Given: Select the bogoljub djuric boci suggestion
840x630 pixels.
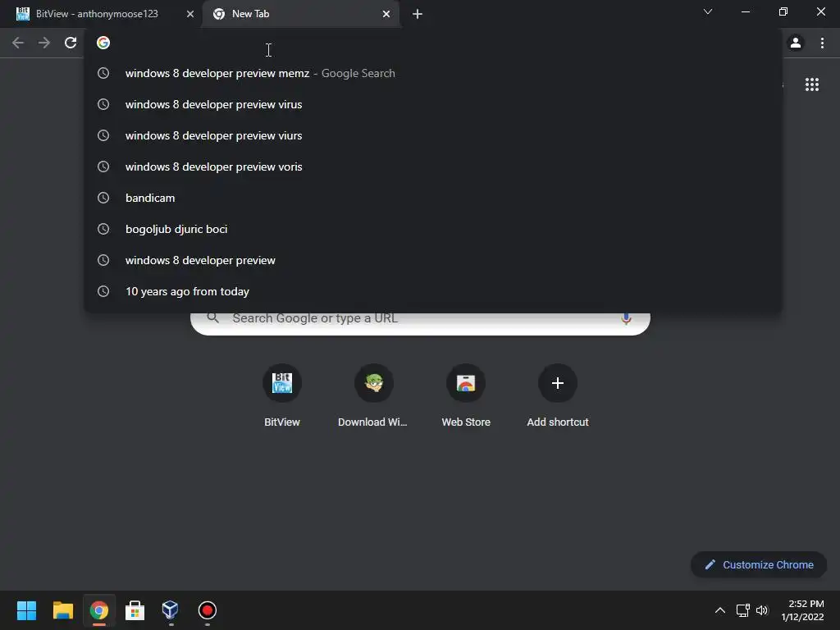Looking at the screenshot, I should (x=433, y=229).
